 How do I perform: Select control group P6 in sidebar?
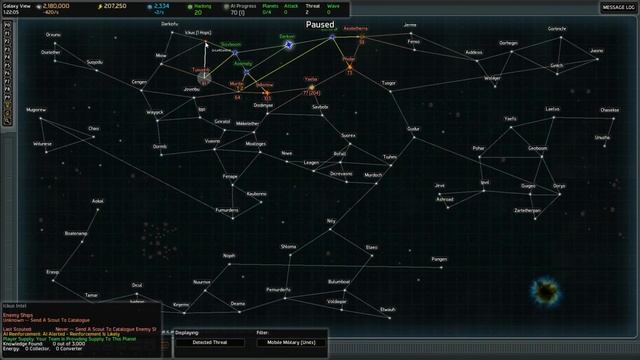pos(7,73)
